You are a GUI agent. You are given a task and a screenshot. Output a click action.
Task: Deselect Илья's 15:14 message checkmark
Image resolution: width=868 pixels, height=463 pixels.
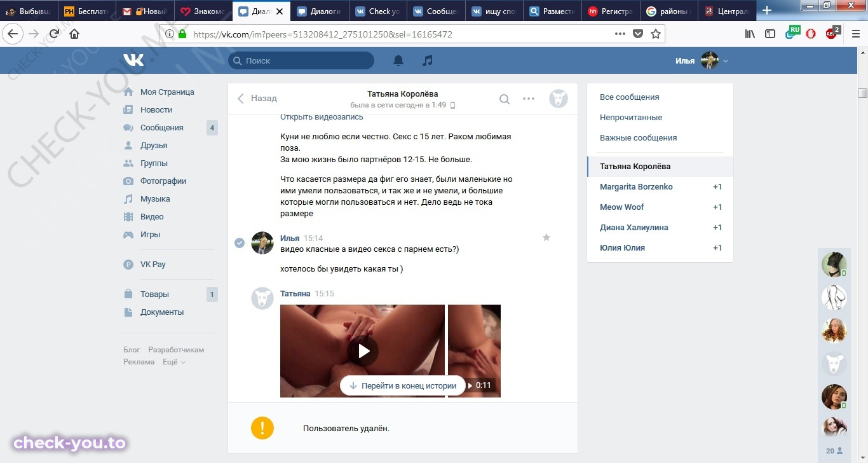coord(240,242)
